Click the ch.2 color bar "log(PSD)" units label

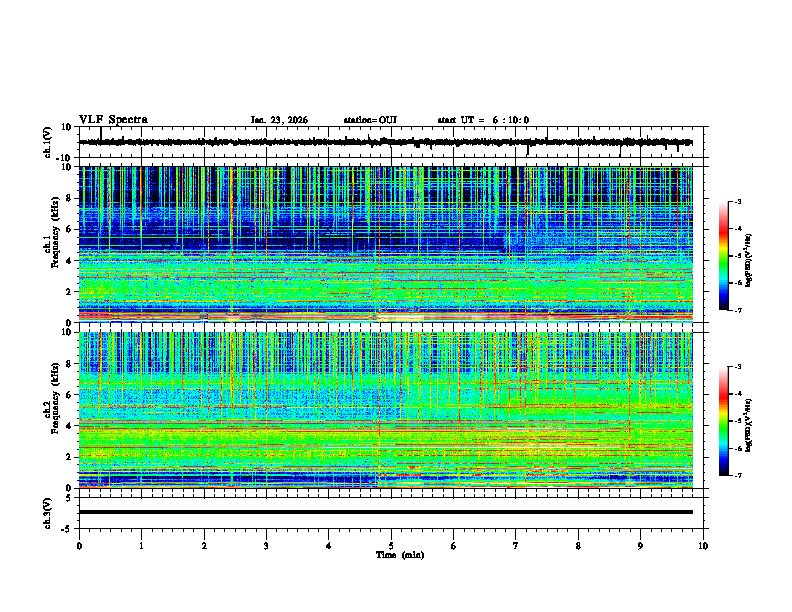[749, 425]
